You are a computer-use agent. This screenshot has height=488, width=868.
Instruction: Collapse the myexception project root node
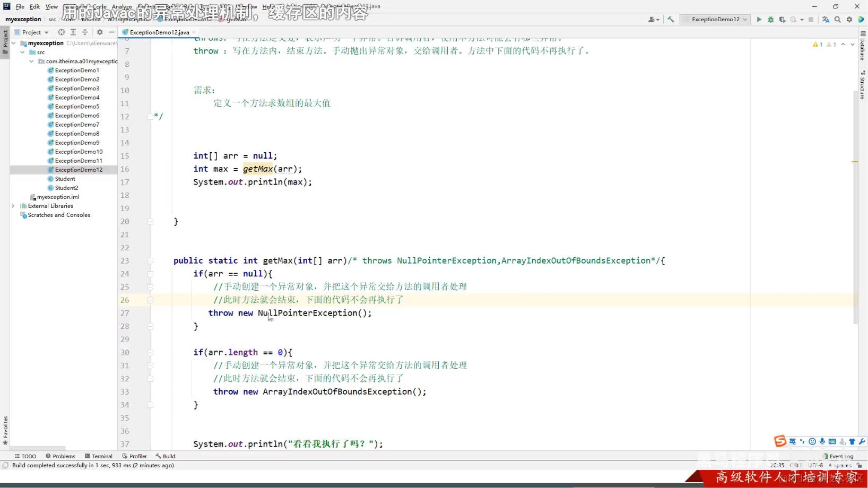13,43
